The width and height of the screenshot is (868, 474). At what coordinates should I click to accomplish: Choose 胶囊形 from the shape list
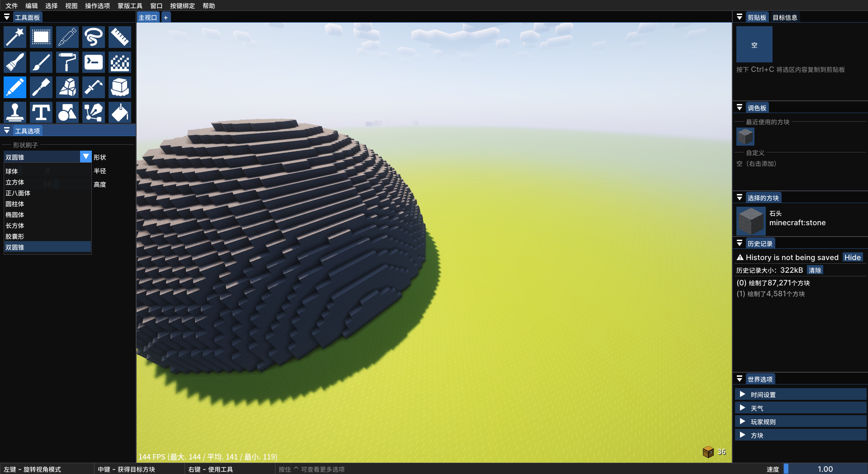click(x=47, y=237)
